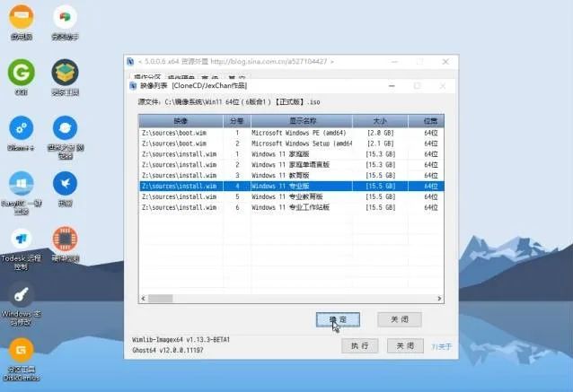Viewport: 573px width, 392px height.
Task: Click the 关闭 button beside 执行
Action: pyautogui.click(x=405, y=345)
